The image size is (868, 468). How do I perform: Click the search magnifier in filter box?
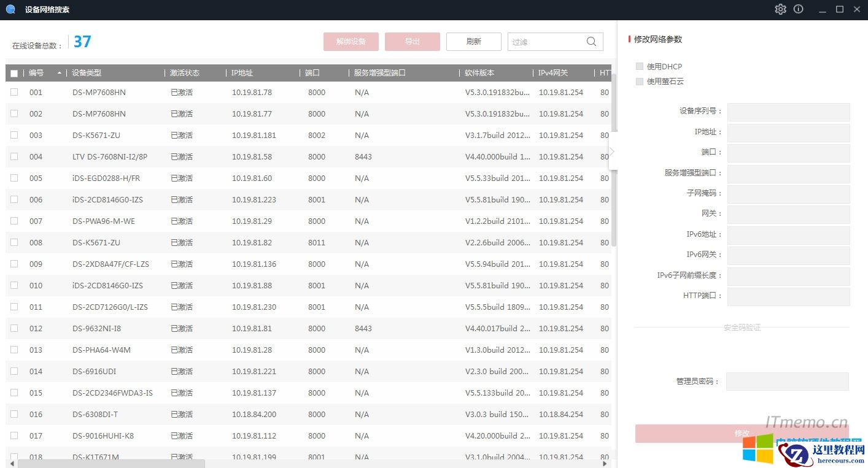click(591, 42)
